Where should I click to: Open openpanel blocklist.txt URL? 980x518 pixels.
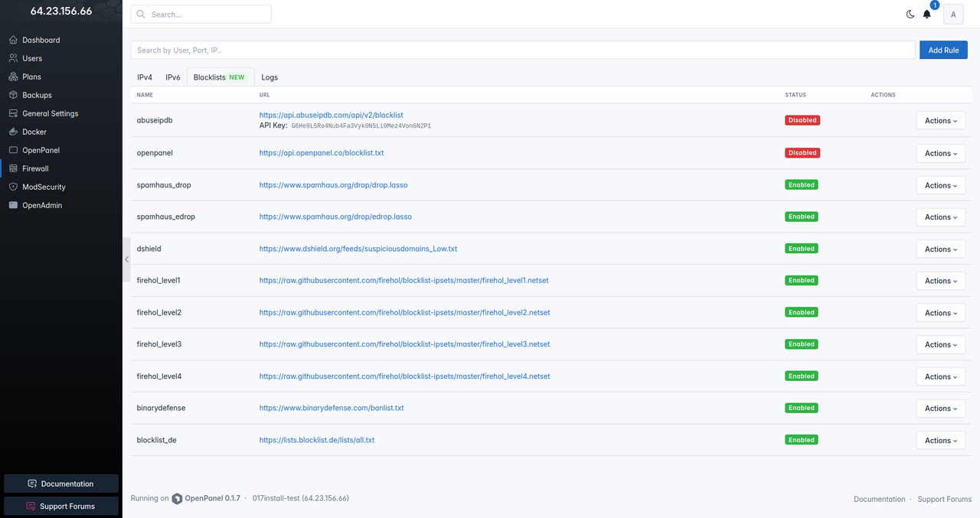(322, 153)
